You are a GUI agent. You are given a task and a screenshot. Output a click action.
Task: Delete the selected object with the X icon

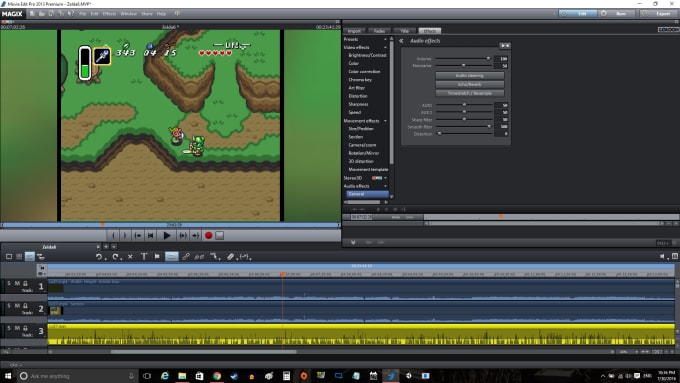click(x=130, y=257)
